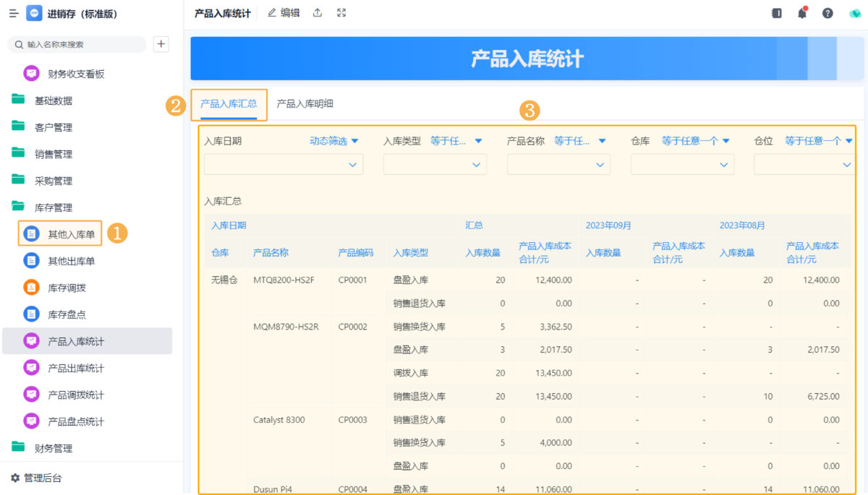The height and width of the screenshot is (495, 868).
Task: Click the help question mark icon
Action: pos(827,13)
